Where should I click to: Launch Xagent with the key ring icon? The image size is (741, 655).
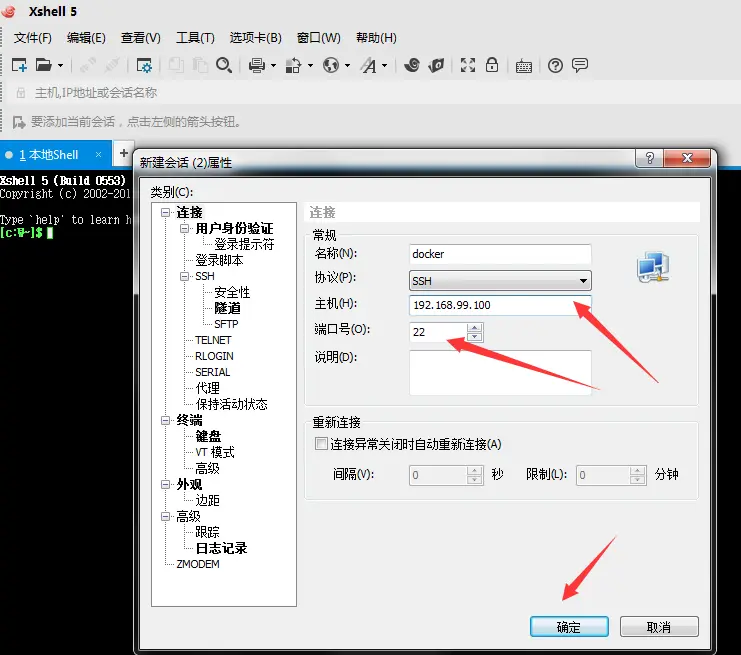(x=436, y=65)
